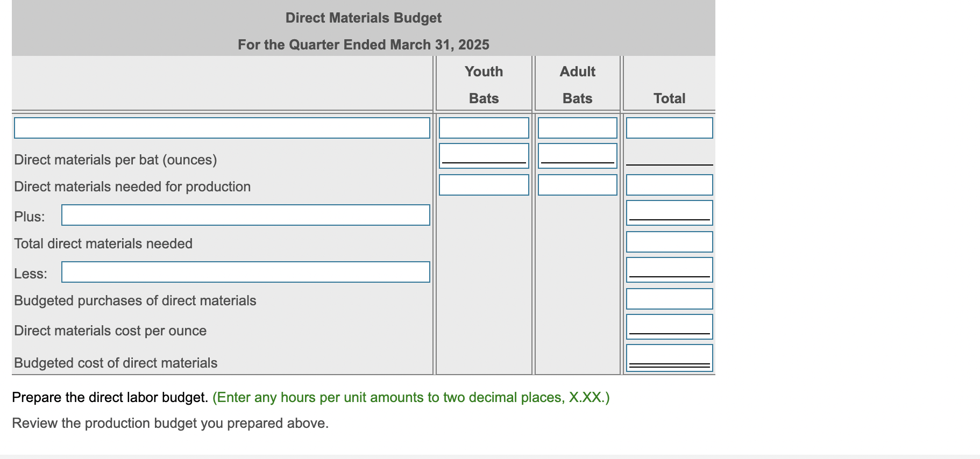
Task: Click the "Total" column header
Action: tap(670, 98)
